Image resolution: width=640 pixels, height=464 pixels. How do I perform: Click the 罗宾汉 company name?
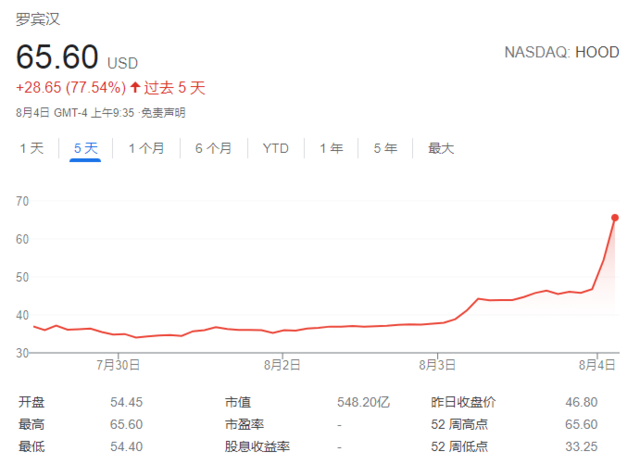38,19
